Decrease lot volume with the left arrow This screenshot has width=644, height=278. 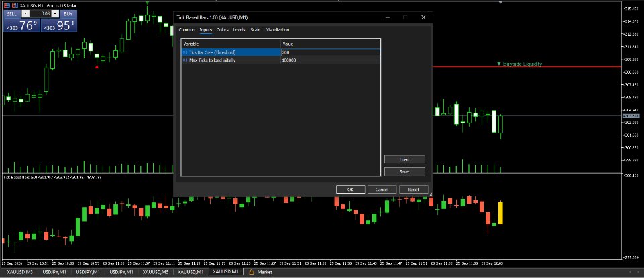25,14
